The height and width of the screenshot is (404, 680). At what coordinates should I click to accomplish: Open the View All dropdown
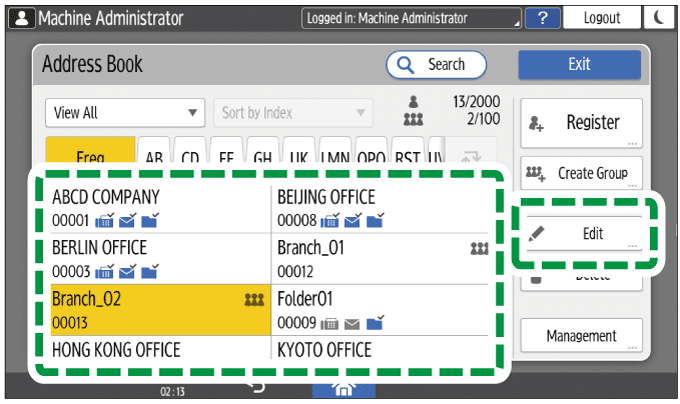coord(124,113)
